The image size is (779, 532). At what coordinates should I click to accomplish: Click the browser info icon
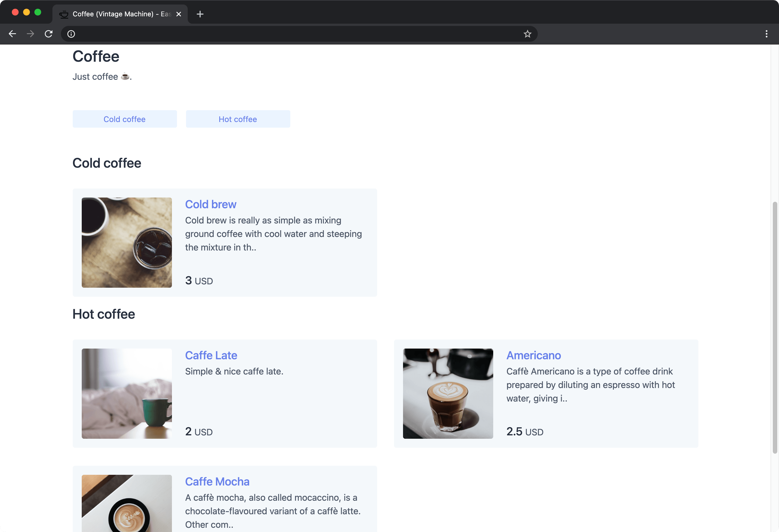click(x=71, y=34)
